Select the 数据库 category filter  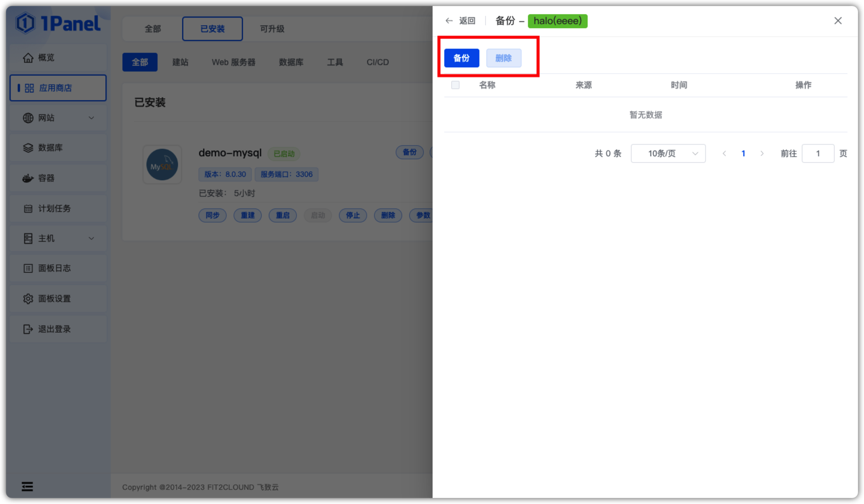click(291, 63)
